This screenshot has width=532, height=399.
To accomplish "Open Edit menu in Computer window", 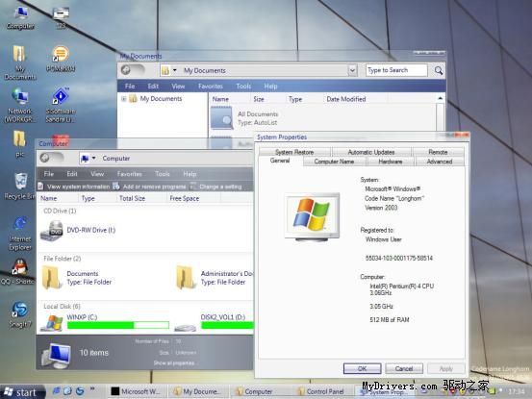I will click(x=72, y=174).
